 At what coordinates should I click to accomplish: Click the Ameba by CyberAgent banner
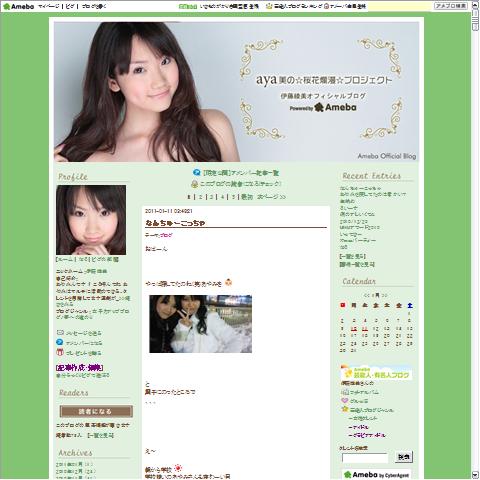pyautogui.click(x=377, y=475)
